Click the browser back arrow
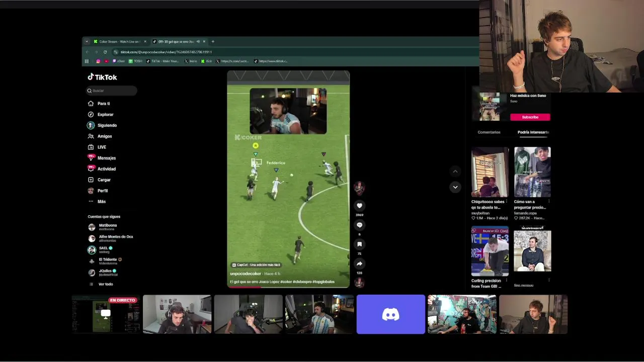Screen dimensions: 644x362 click(87, 52)
